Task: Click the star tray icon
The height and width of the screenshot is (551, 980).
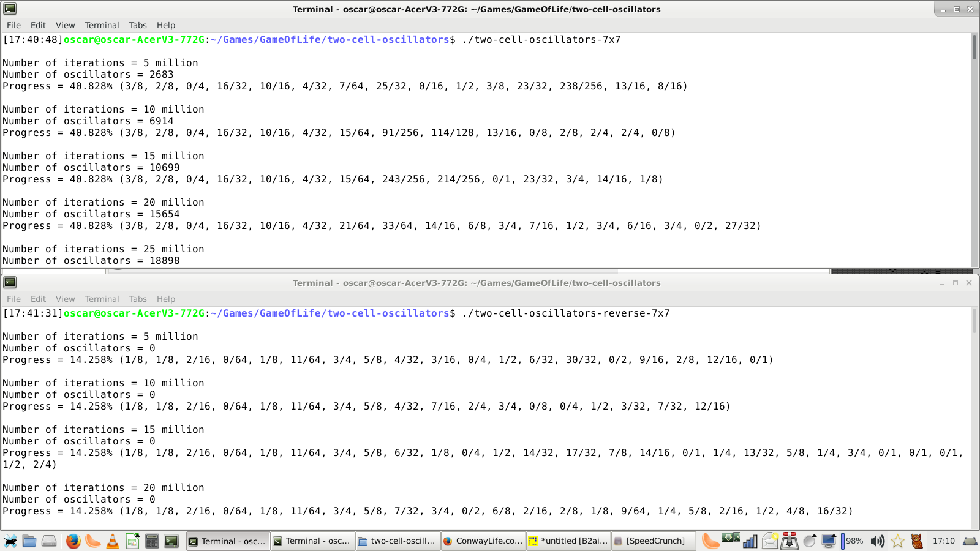Action: click(897, 541)
